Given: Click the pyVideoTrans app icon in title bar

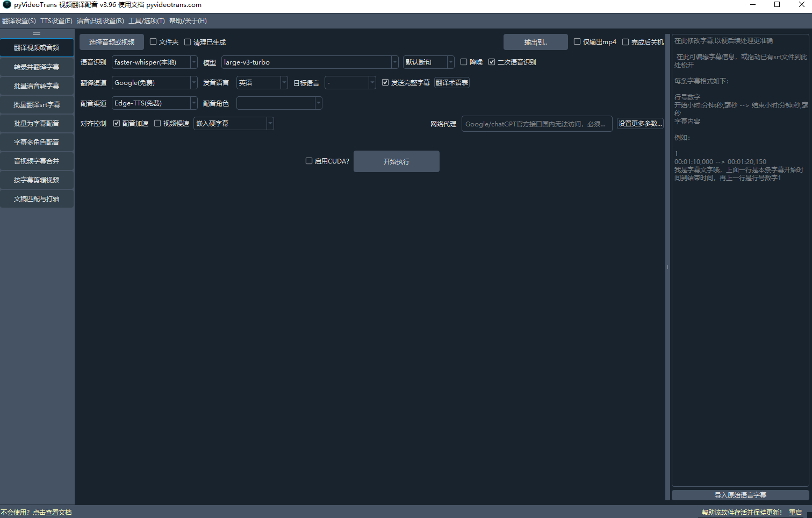Looking at the screenshot, I should (7, 5).
